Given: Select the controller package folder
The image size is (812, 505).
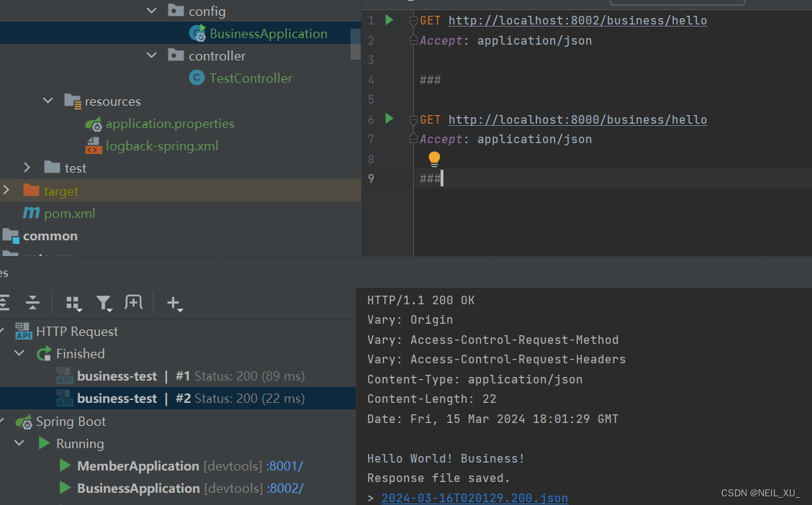Looking at the screenshot, I should 217,56.
